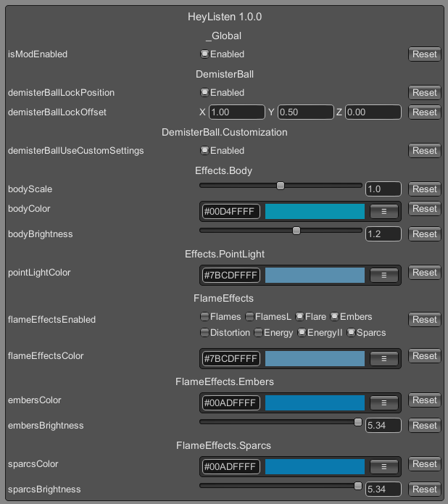Enable the Distortion effect checkbox
This screenshot has height=504, width=448.
[204, 332]
